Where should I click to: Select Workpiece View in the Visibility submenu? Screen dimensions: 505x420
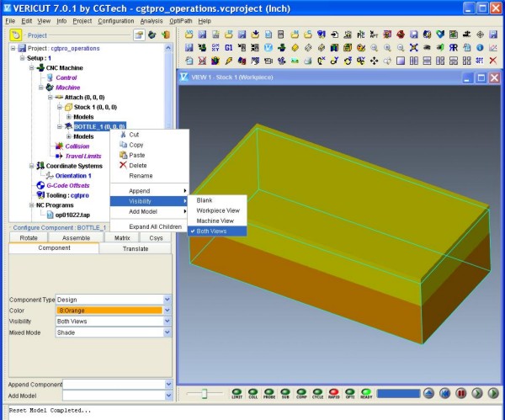click(x=217, y=210)
